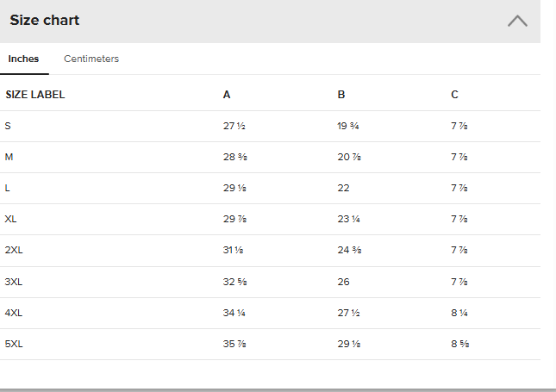The width and height of the screenshot is (556, 392).
Task: Select the 3XL size row label
Action: click(13, 282)
